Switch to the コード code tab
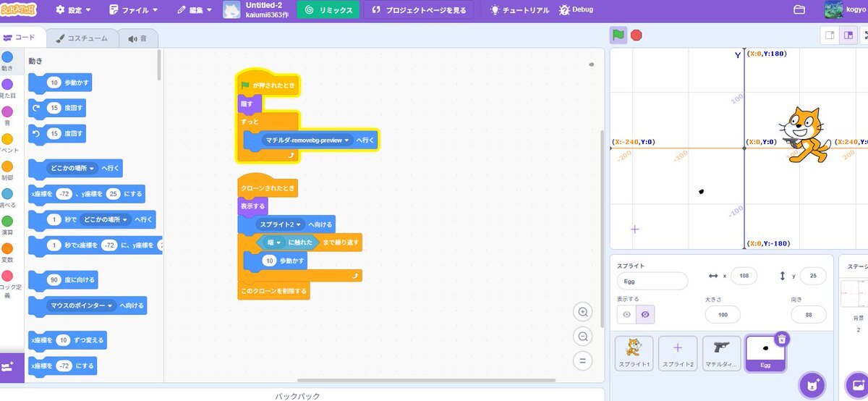The height and width of the screenshot is (401, 868). pos(22,38)
